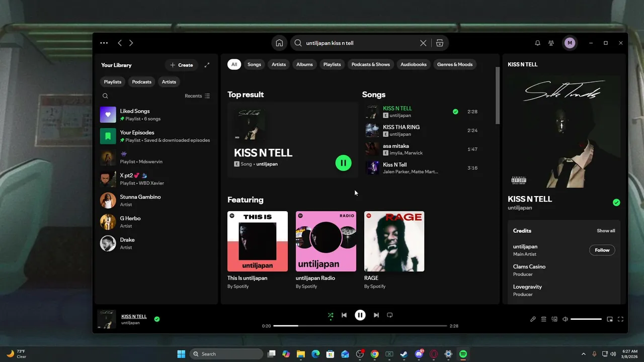Skip to the next track
The image size is (644, 362).
click(x=376, y=315)
